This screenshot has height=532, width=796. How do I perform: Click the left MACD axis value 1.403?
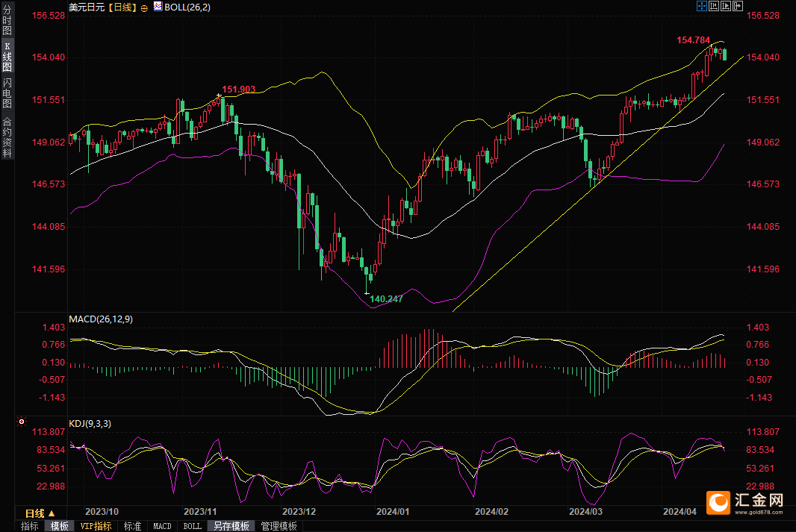coord(54,327)
